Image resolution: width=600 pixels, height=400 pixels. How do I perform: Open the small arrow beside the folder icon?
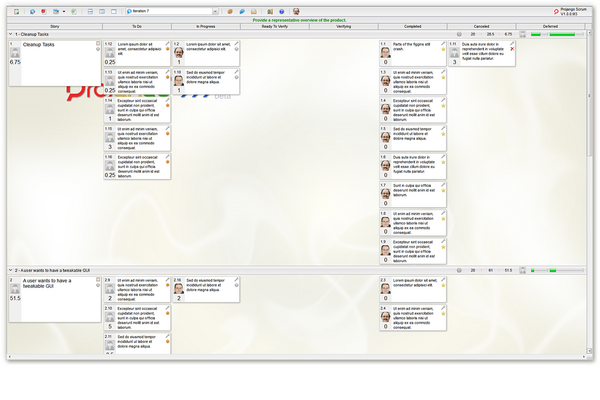tap(64, 11)
